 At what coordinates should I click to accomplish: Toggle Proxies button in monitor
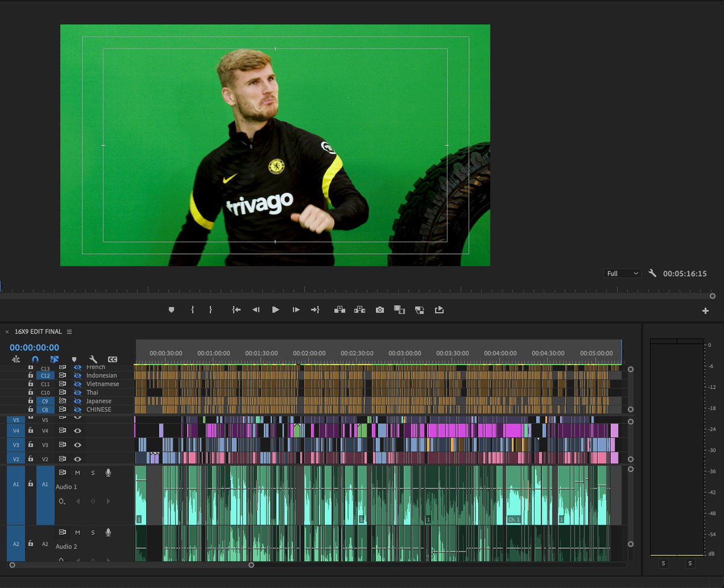tap(419, 309)
